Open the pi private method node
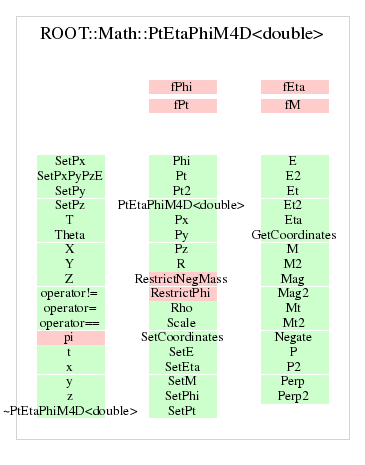The image size is (365, 465). [71, 338]
